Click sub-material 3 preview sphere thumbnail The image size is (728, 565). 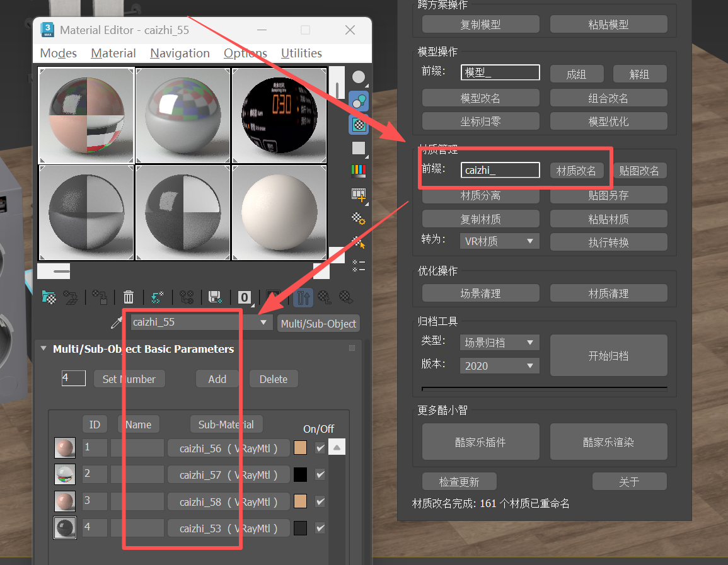point(65,501)
